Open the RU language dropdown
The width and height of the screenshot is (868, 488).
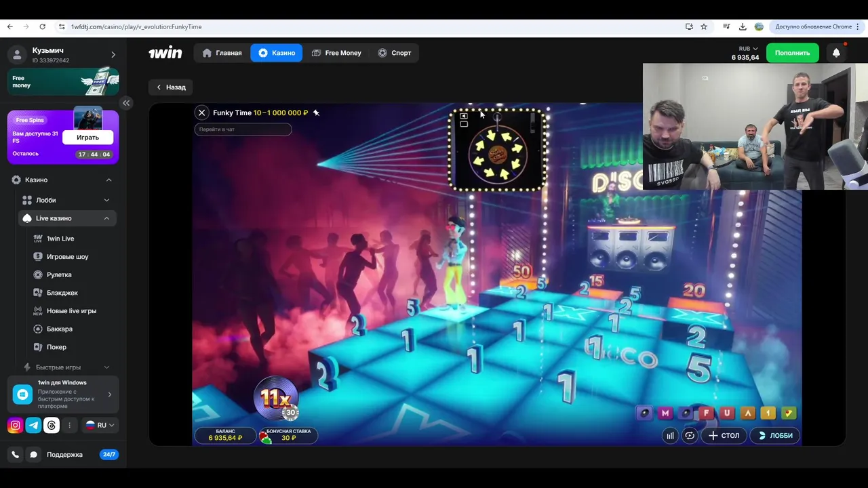tap(100, 426)
